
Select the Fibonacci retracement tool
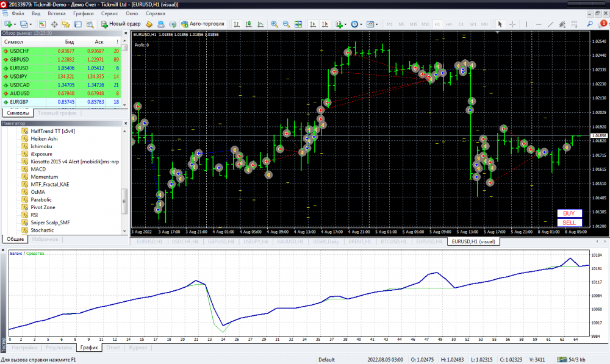[x=574, y=24]
